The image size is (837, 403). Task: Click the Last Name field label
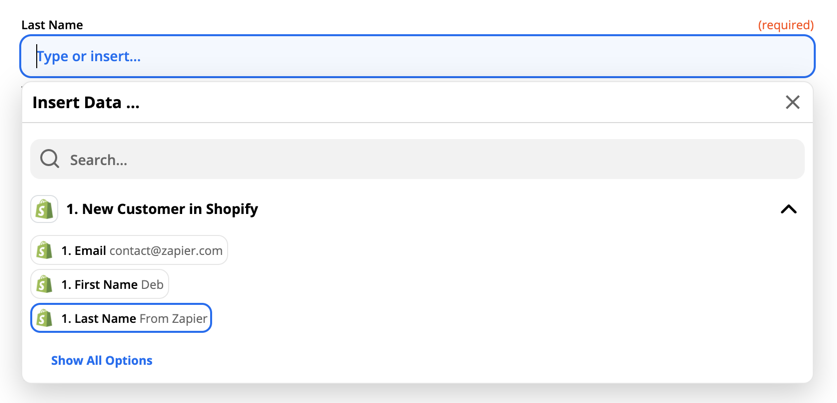[52, 25]
